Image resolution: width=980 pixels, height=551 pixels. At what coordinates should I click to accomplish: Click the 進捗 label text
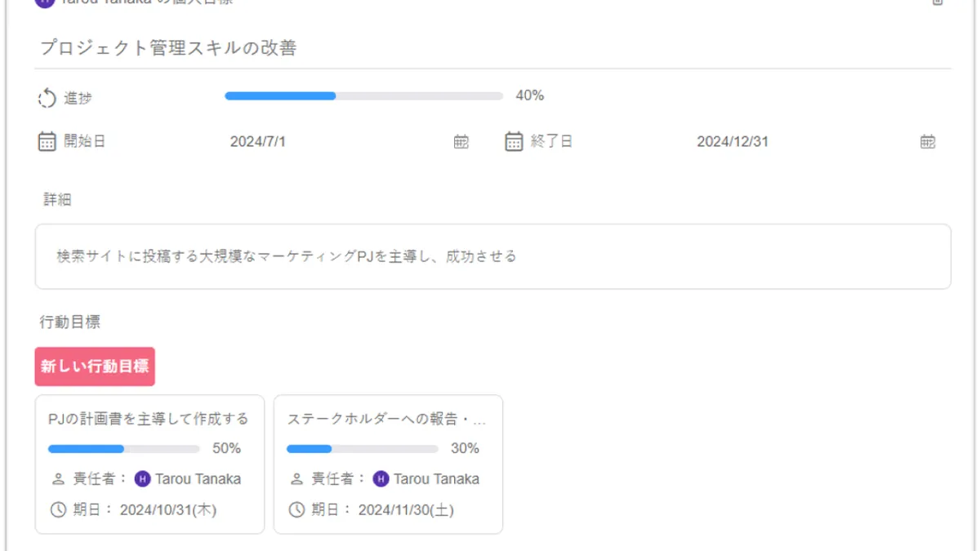(x=78, y=99)
